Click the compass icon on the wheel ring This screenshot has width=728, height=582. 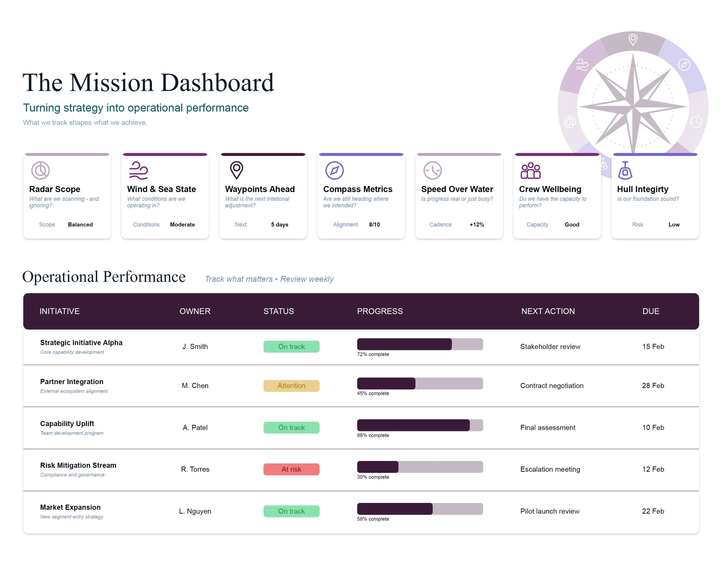pyautogui.click(x=684, y=64)
